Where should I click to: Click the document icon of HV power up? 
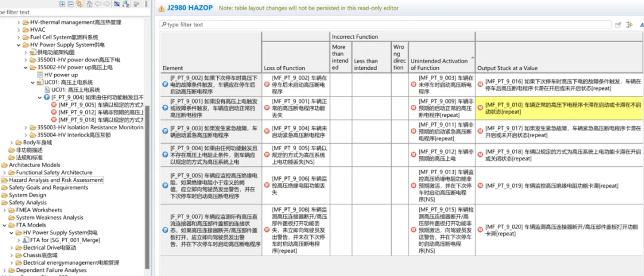coord(41,75)
